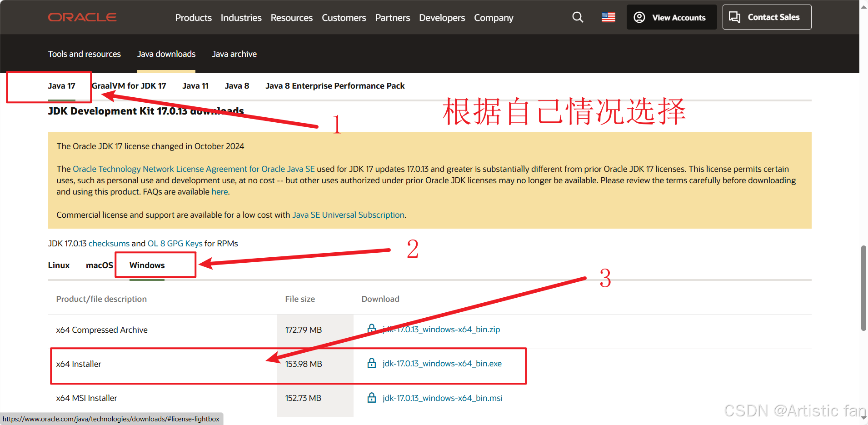Click the 'Download' column header
The image size is (868, 425).
coord(380,299)
